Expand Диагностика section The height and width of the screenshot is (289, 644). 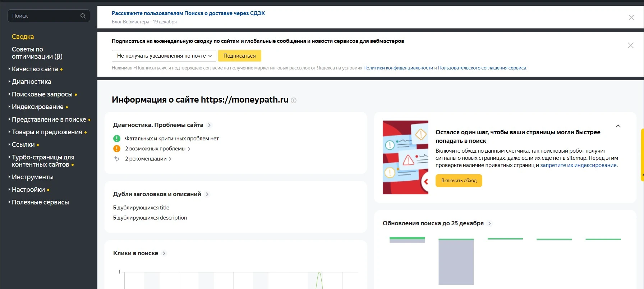pos(31,82)
